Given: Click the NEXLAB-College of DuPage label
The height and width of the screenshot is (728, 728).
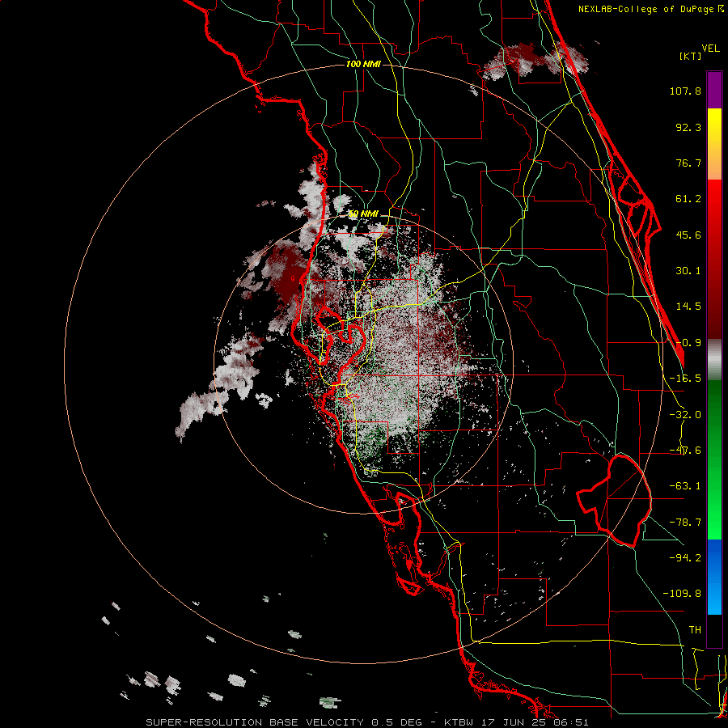Looking at the screenshot, I should [x=645, y=9].
